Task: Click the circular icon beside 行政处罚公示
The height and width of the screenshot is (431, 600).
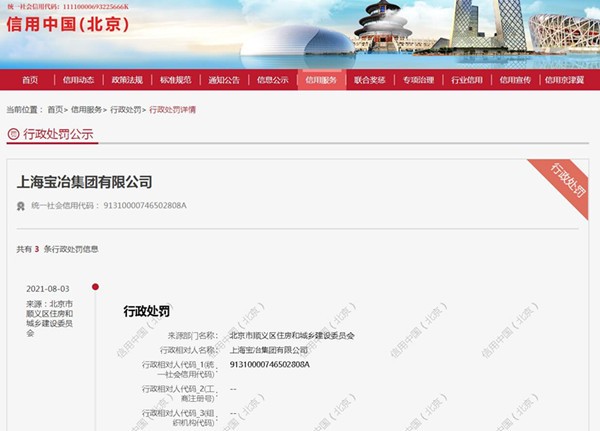Action: [x=13, y=133]
